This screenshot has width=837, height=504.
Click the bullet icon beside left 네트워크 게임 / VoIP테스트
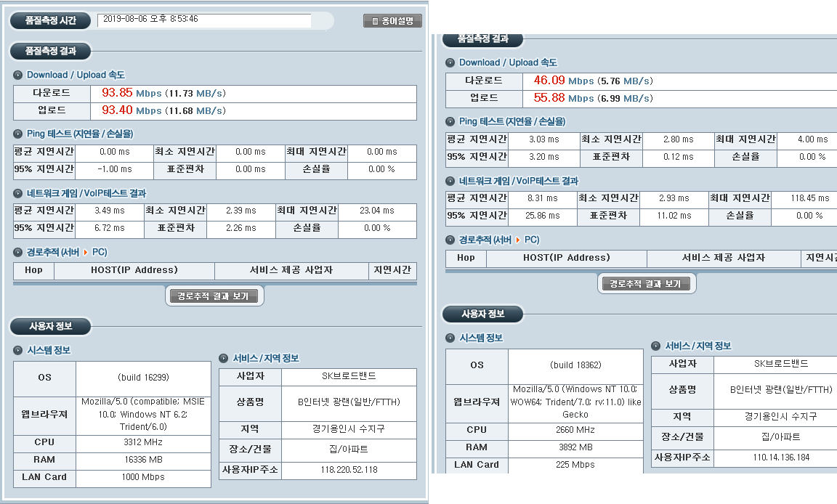(x=18, y=194)
